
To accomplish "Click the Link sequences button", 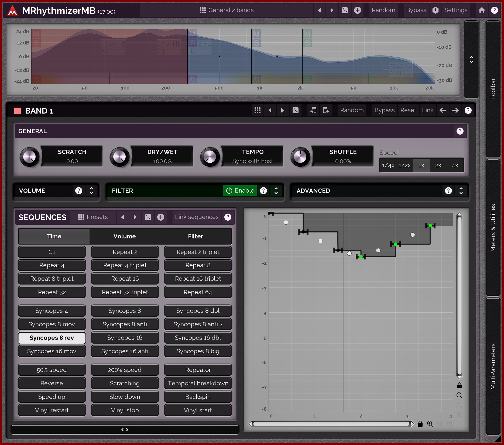I will click(x=197, y=217).
